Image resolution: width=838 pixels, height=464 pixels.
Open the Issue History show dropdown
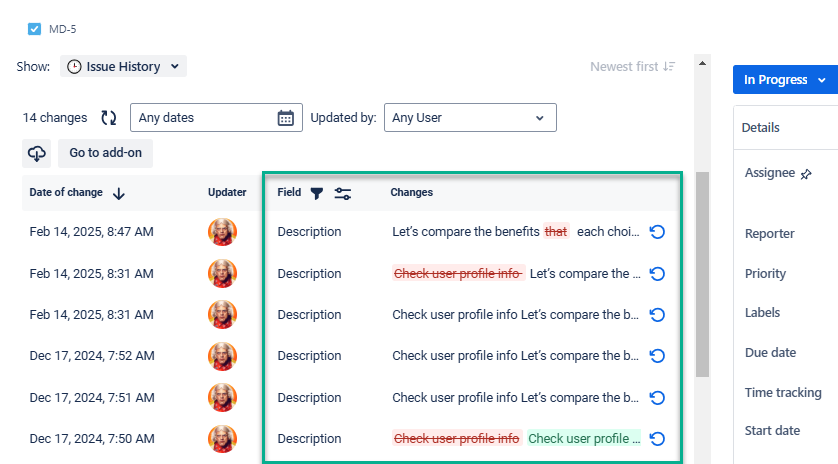click(x=123, y=66)
